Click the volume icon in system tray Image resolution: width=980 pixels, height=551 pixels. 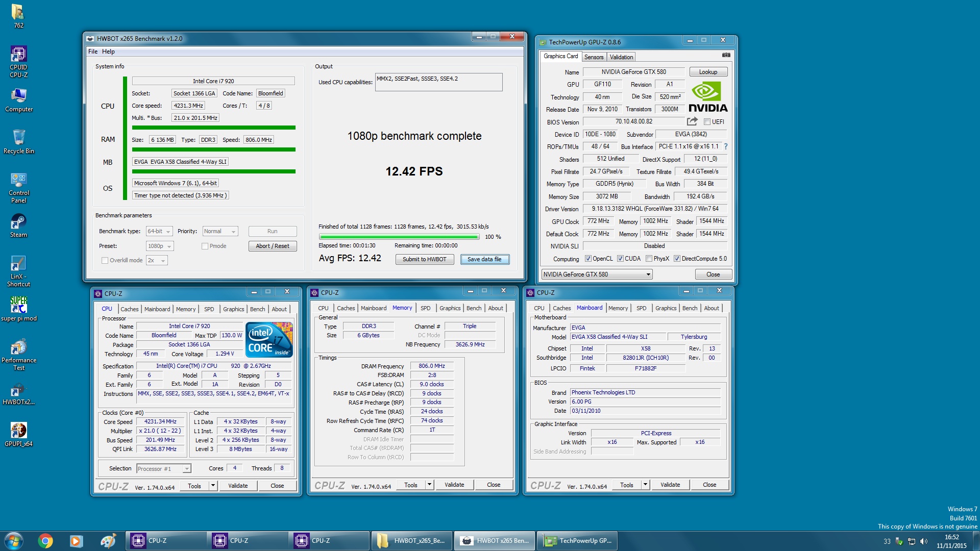coord(924,541)
